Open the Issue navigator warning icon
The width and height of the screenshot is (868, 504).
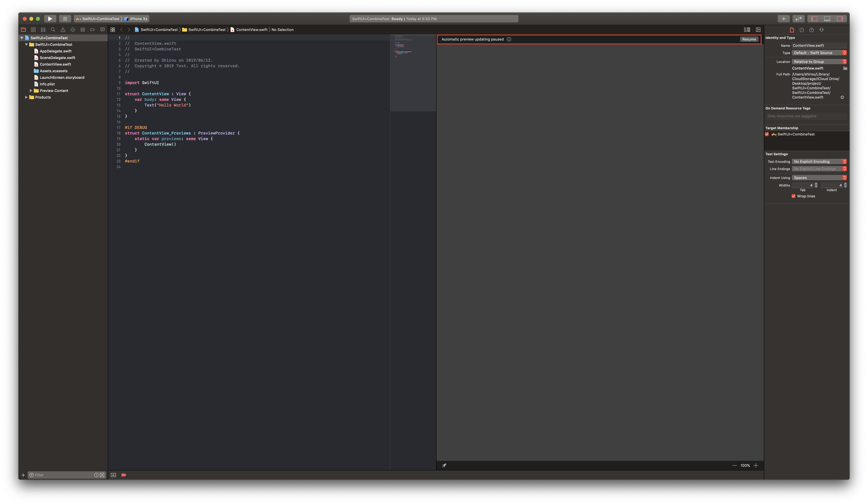click(x=63, y=30)
